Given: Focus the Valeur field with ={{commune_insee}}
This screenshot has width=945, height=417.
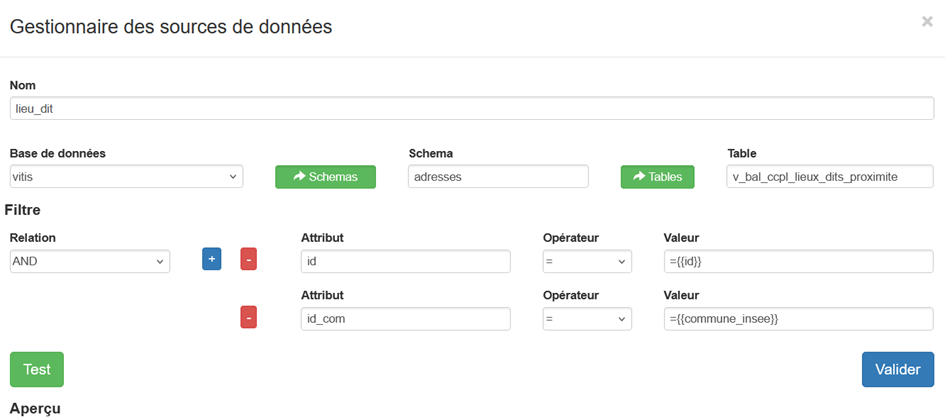Looking at the screenshot, I should pos(798,318).
